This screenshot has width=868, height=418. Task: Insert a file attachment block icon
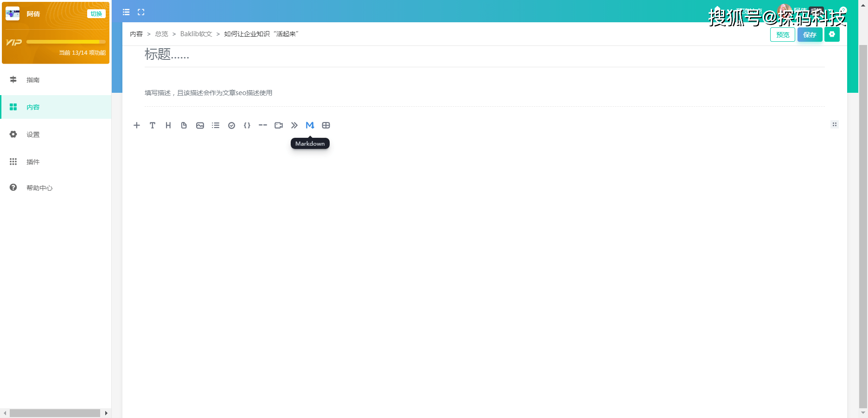tap(184, 125)
